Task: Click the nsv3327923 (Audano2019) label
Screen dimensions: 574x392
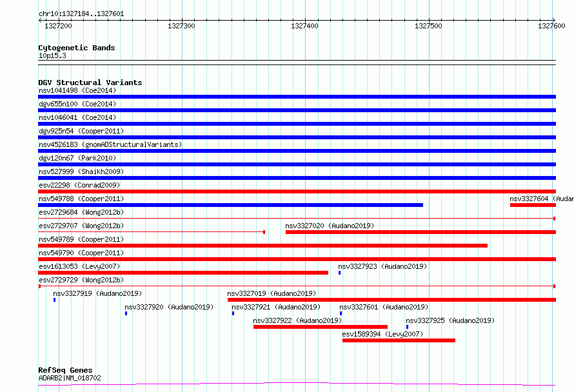Action: [382, 266]
